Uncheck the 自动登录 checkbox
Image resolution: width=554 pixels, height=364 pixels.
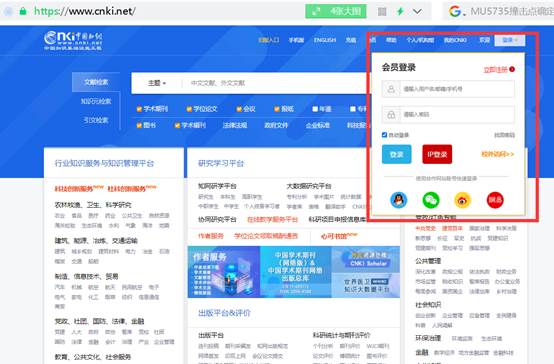tap(385, 135)
